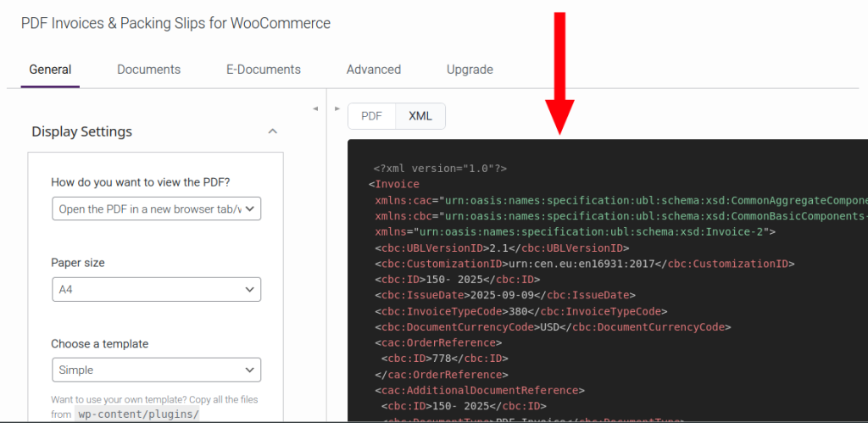Open the Documents tab
Image resolution: width=868 pixels, height=423 pixels.
tap(148, 70)
